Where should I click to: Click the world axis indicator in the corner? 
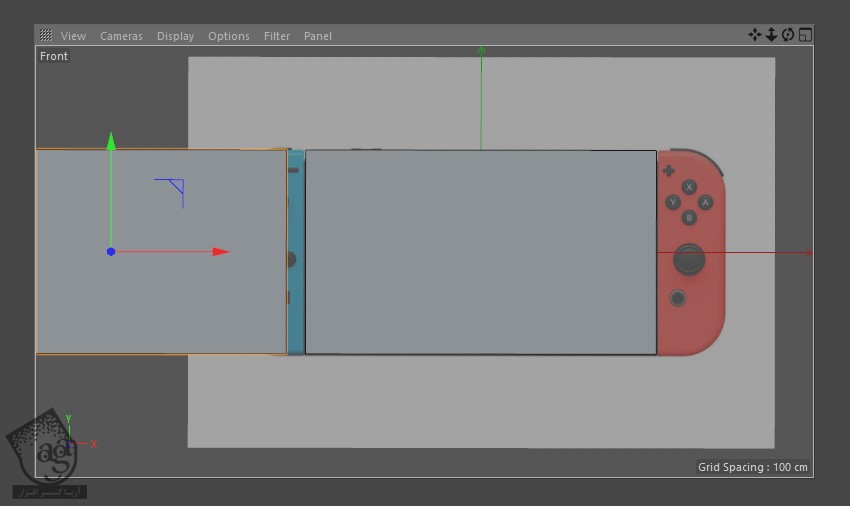[x=79, y=434]
